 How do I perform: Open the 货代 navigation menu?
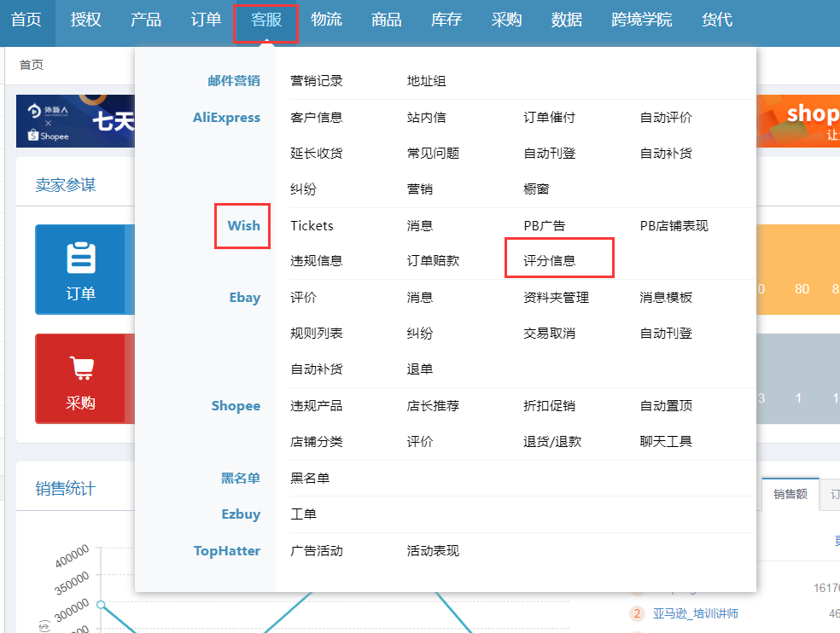tap(717, 20)
